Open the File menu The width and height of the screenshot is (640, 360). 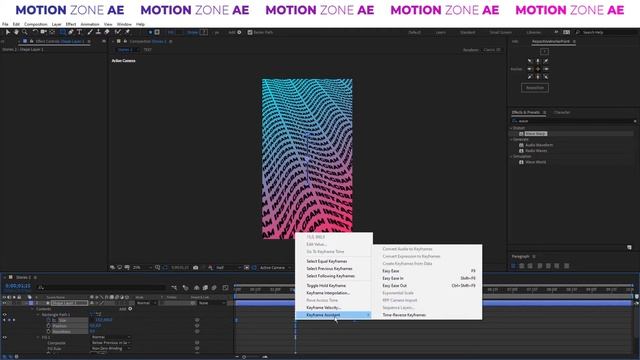pos(5,24)
